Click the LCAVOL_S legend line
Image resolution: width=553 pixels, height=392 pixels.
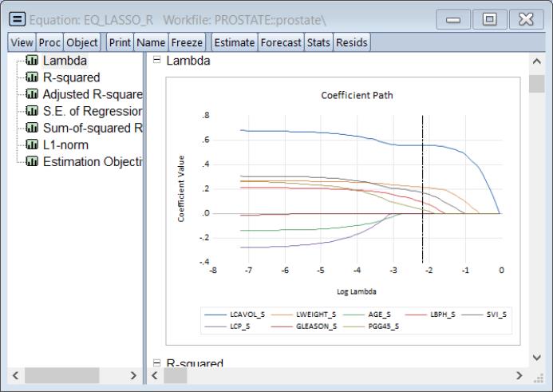point(215,315)
